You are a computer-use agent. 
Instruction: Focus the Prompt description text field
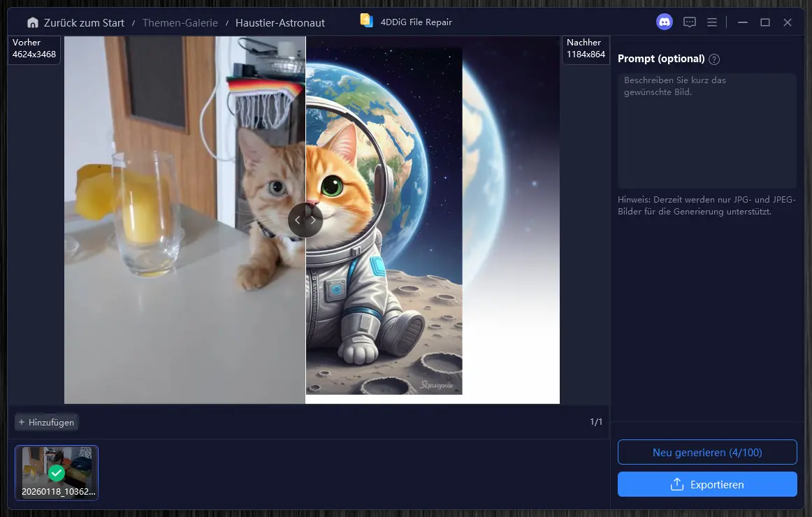pyautogui.click(x=706, y=131)
